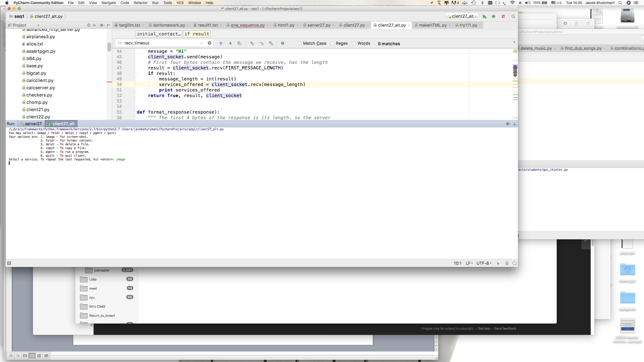Enable the Regex checkbox
644x362 pixels.
(332, 43)
